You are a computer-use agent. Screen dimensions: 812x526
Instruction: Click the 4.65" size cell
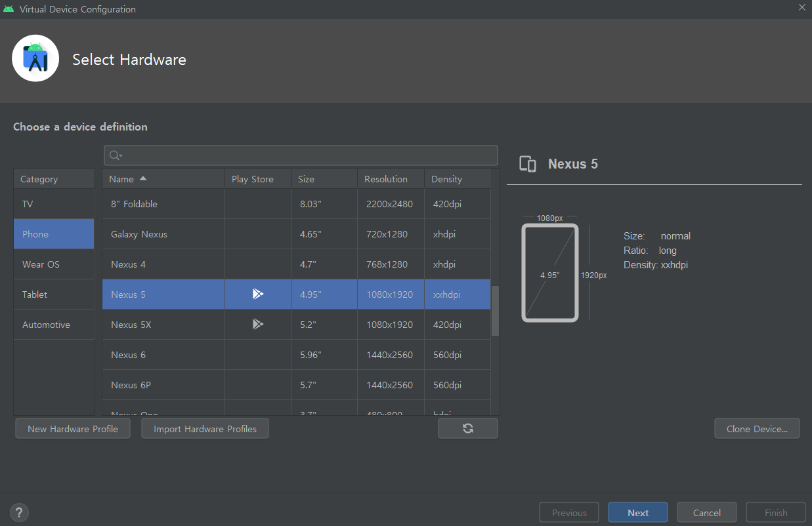(x=324, y=234)
